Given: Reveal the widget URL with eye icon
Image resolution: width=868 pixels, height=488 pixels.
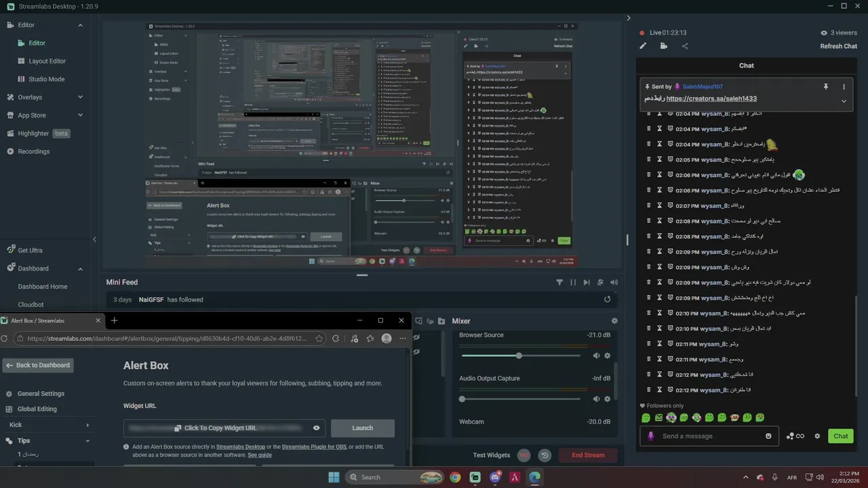Looking at the screenshot, I should click(316, 428).
